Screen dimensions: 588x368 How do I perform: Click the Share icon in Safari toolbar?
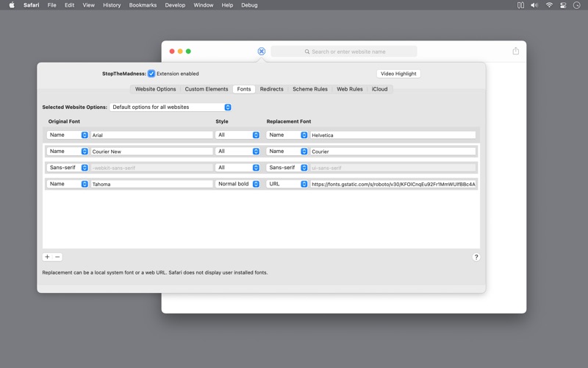(x=515, y=52)
